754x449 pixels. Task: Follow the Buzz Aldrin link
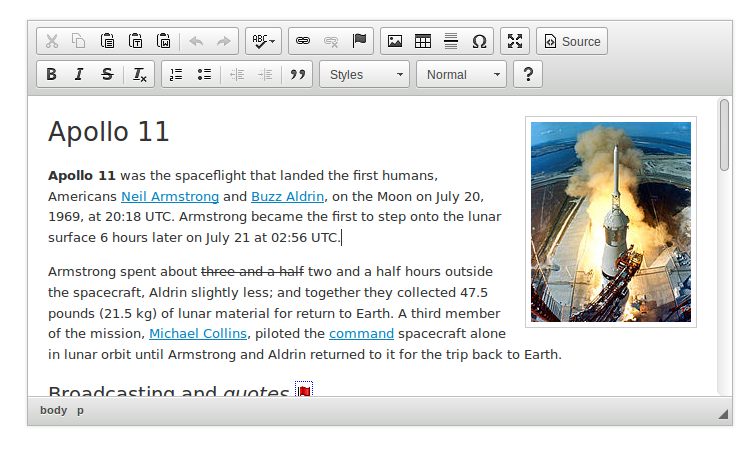click(288, 197)
